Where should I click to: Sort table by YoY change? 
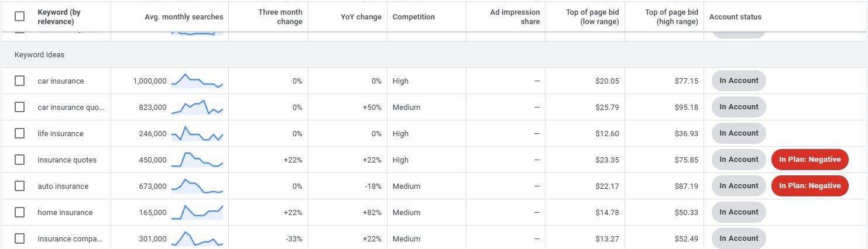pyautogui.click(x=361, y=17)
